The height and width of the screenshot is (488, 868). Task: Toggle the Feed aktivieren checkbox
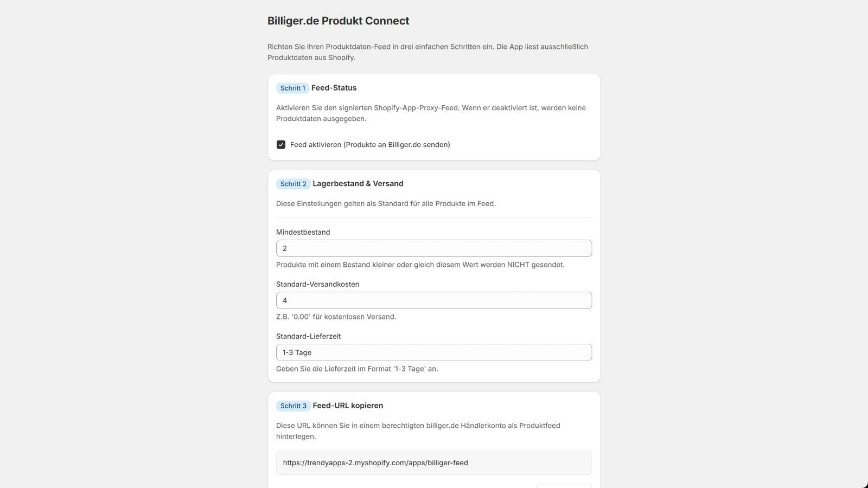(x=281, y=145)
